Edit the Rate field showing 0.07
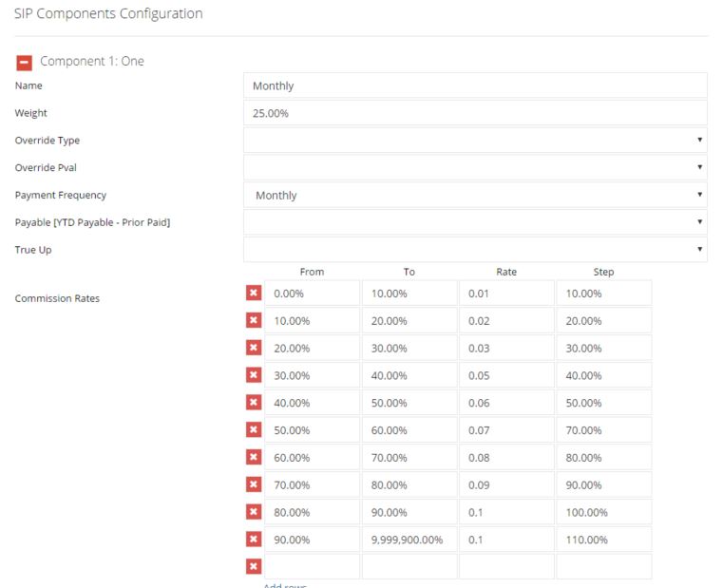Screen dimensions: 723x588 [x=506, y=429]
